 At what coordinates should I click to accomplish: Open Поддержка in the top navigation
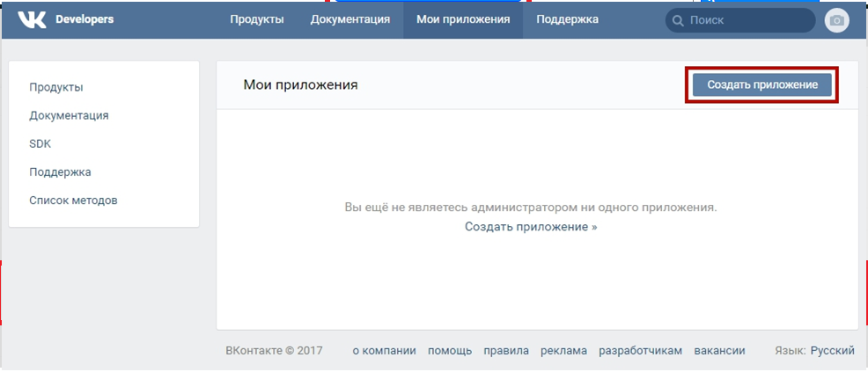pyautogui.click(x=568, y=20)
